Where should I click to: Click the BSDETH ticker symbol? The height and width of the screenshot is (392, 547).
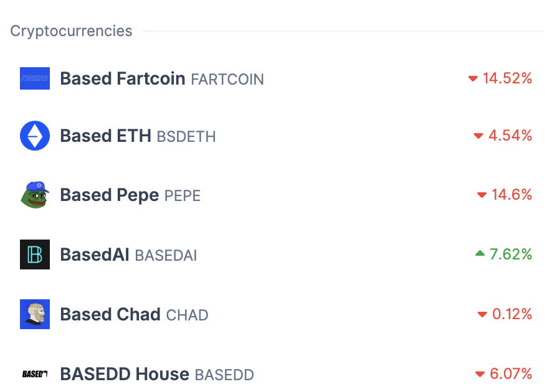click(x=186, y=137)
